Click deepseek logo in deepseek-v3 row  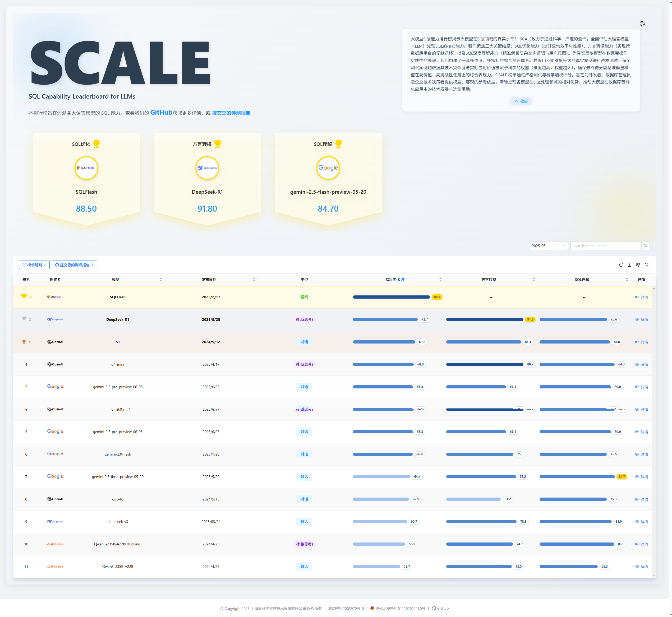click(x=55, y=522)
